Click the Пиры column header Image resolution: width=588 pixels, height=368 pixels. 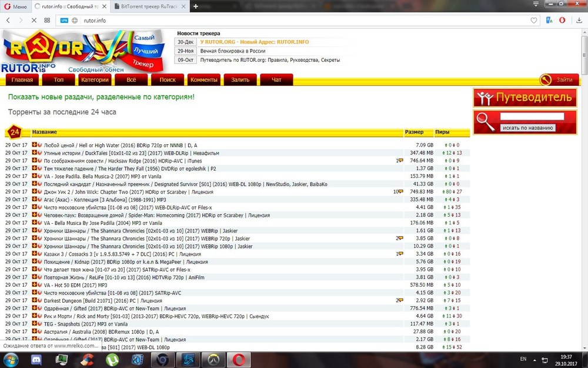[x=442, y=132]
